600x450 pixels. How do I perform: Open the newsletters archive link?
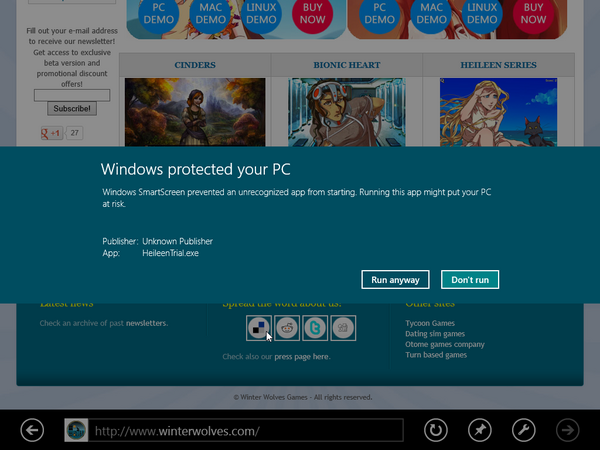point(146,323)
